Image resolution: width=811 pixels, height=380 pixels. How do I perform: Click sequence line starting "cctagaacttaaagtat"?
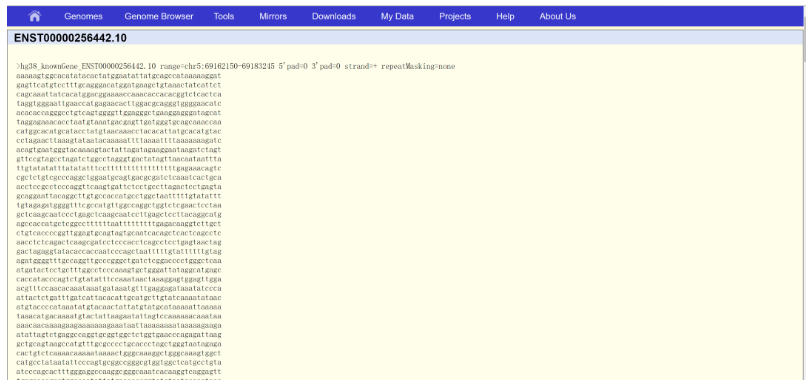pyautogui.click(x=119, y=141)
